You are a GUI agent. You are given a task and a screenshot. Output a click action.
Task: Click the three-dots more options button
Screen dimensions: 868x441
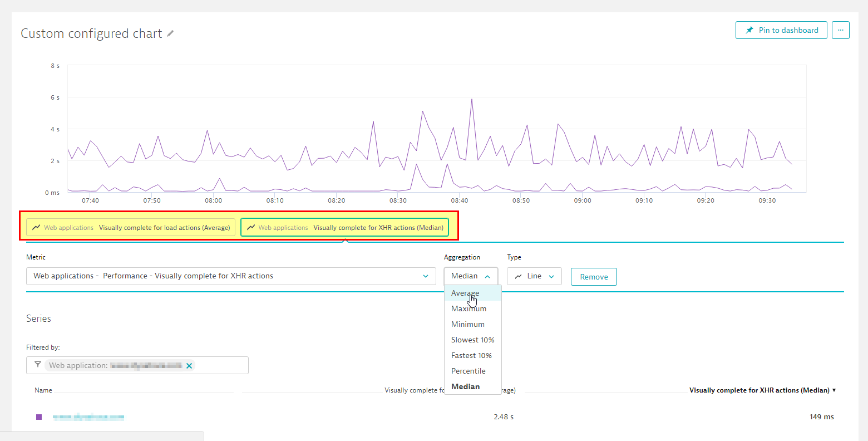point(840,30)
